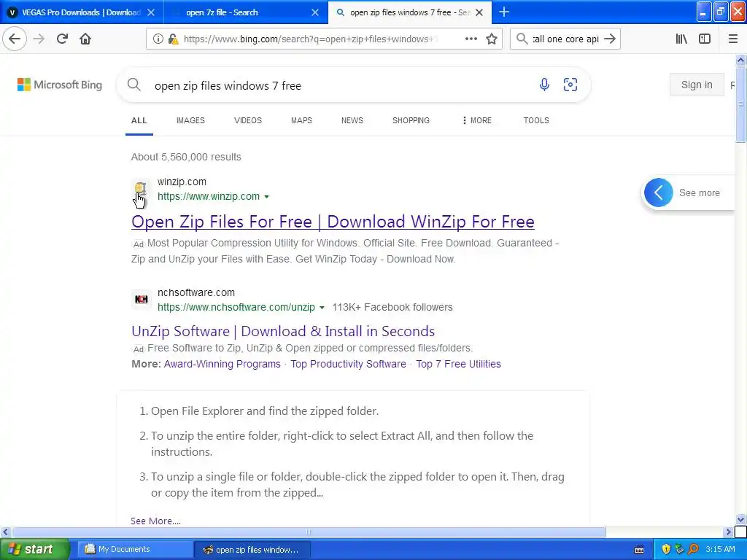The height and width of the screenshot is (560, 747).
Task: Select the ALL results tab
Action: coord(139,120)
